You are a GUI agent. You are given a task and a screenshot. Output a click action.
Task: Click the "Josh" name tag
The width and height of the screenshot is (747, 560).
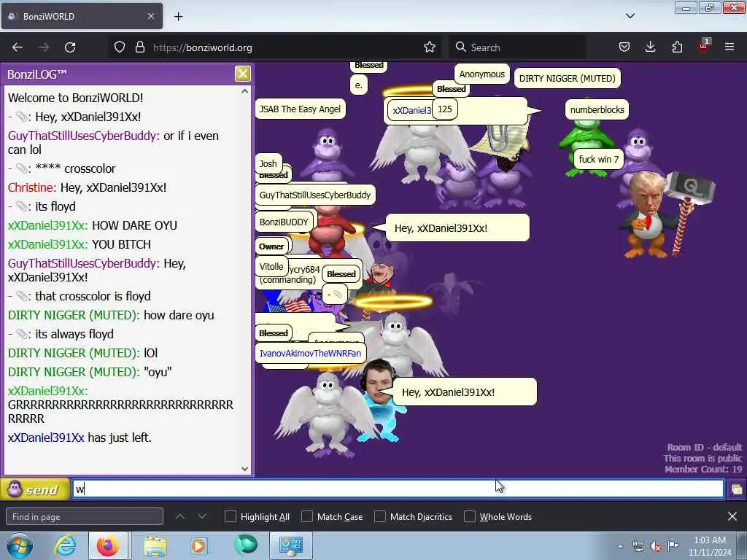[268, 163]
